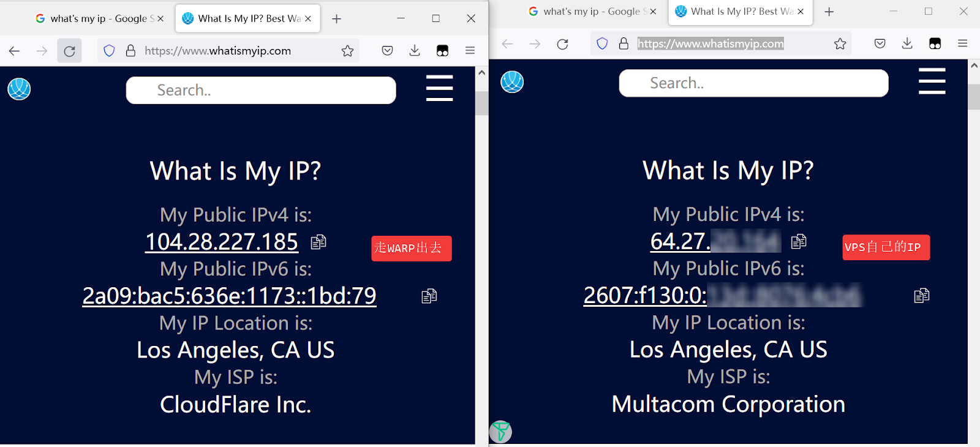
Task: Open new tab in left browser window
Action: (336, 19)
